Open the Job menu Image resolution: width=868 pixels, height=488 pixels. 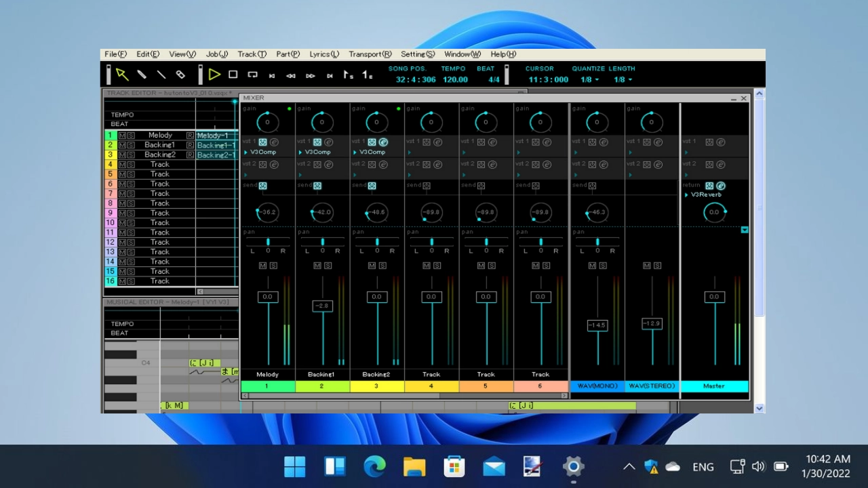(x=217, y=54)
